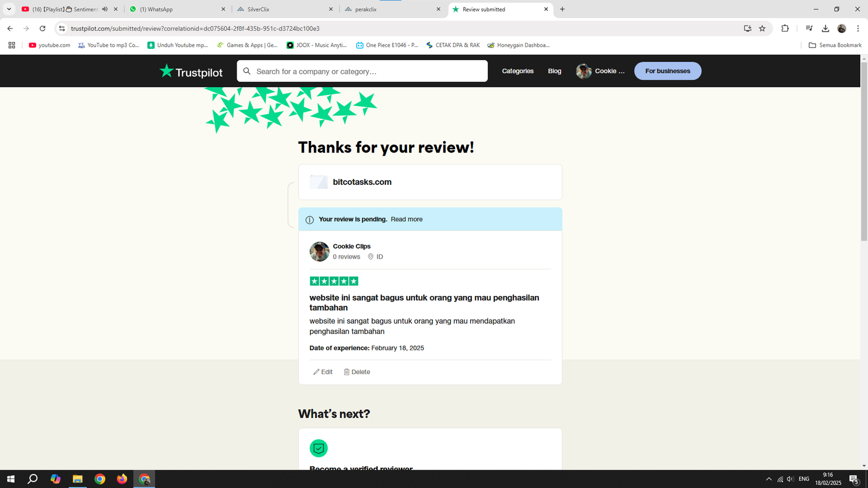This screenshot has width=868, height=488.
Task: Open the tab search dropdown arrow
Action: point(9,9)
